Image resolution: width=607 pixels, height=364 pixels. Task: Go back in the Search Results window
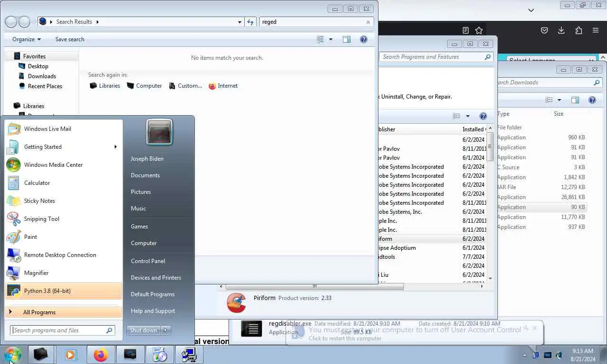click(x=11, y=22)
